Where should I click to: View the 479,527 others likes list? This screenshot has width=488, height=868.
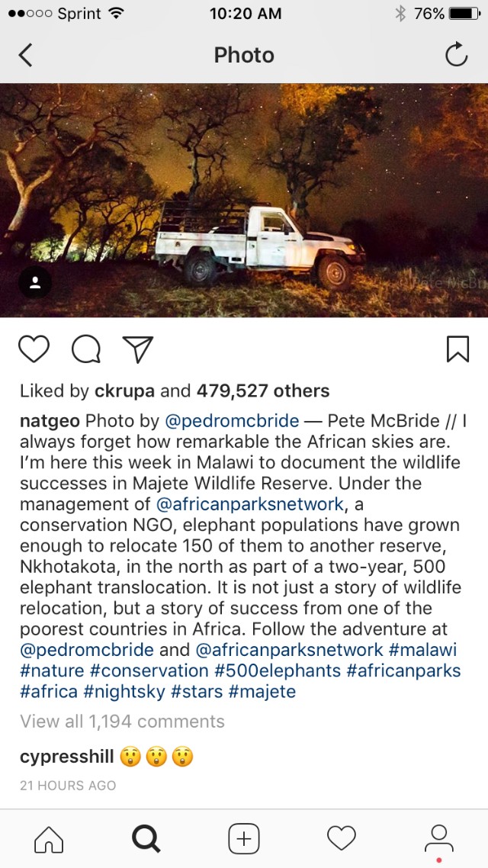coord(263,391)
